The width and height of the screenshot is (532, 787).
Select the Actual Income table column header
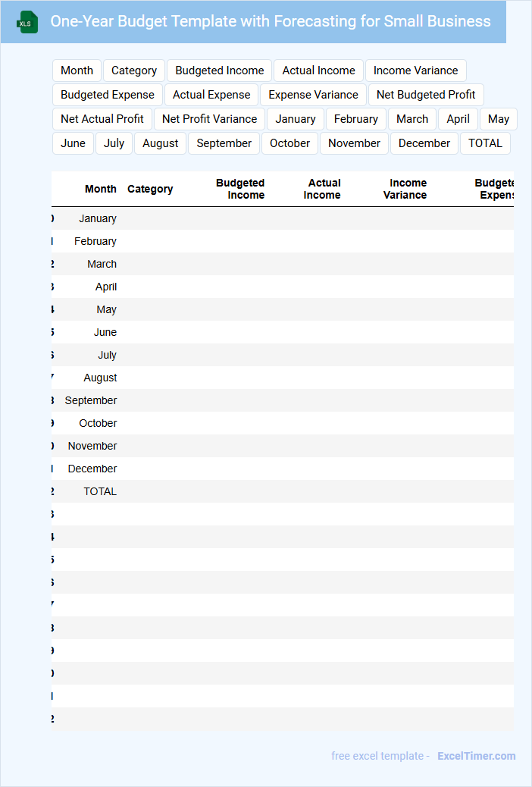click(322, 190)
